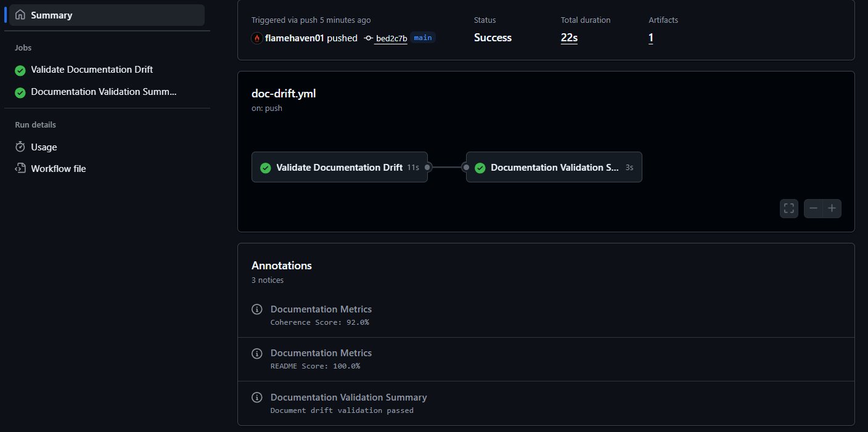The image size is (868, 432).
Task: Click the Workflow file code icon
Action: [x=20, y=168]
